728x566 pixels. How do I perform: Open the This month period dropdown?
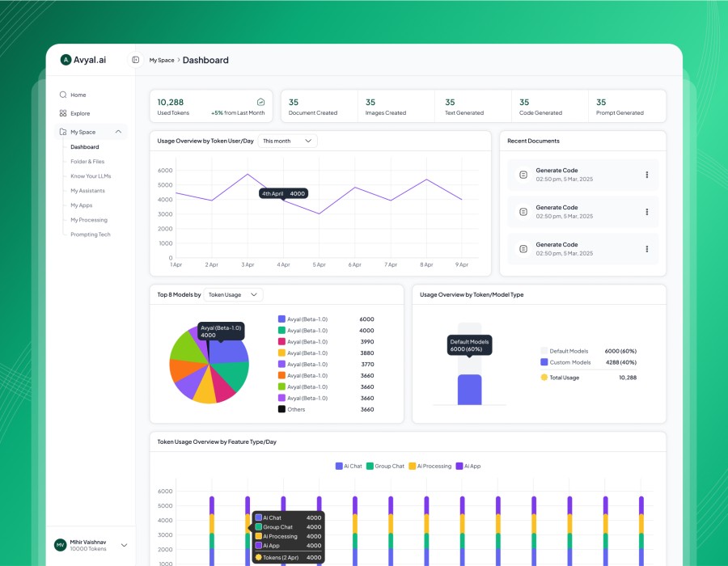[x=287, y=141]
